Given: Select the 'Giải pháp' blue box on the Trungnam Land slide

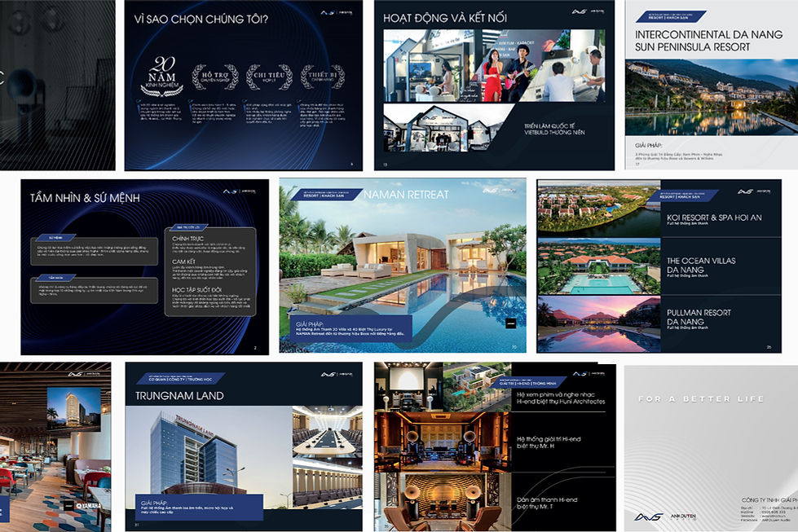Looking at the screenshot, I should 199,506.
